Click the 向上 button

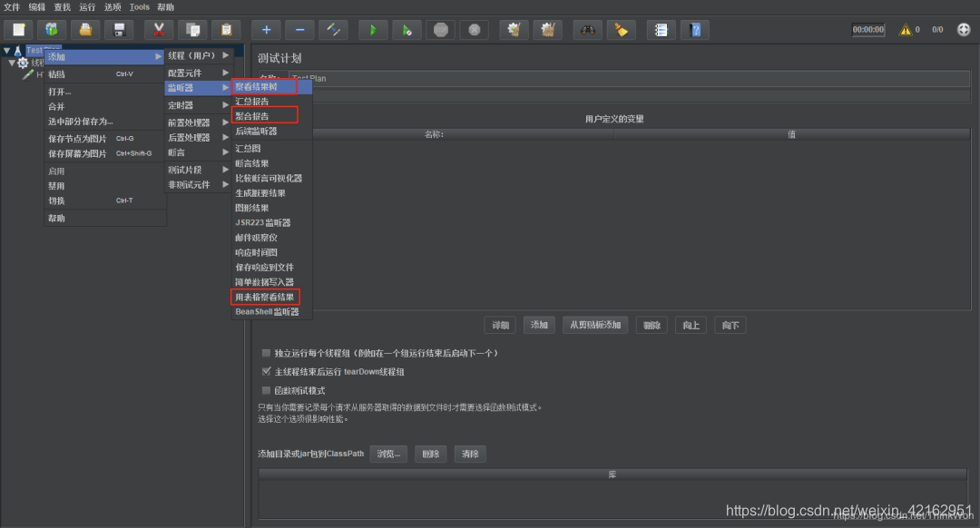691,325
